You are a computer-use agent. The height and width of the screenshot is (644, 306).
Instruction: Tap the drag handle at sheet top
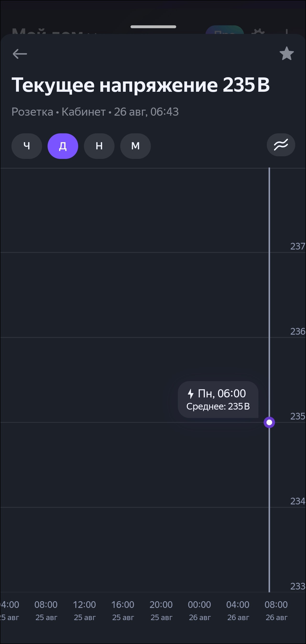pos(153,27)
